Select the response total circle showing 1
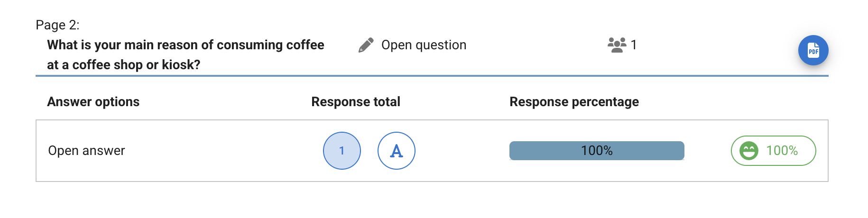The width and height of the screenshot is (868, 218). tap(342, 151)
